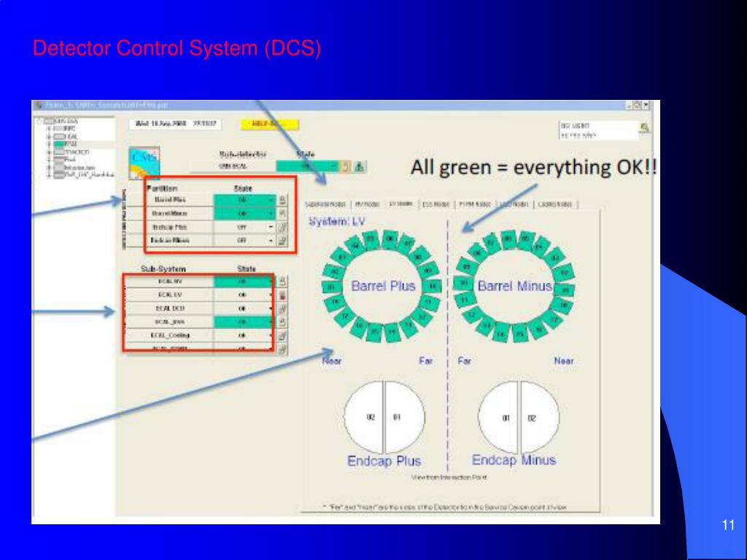Click the Barrel Plus partition name button
This screenshot has height=560, width=747.
pos(170,200)
